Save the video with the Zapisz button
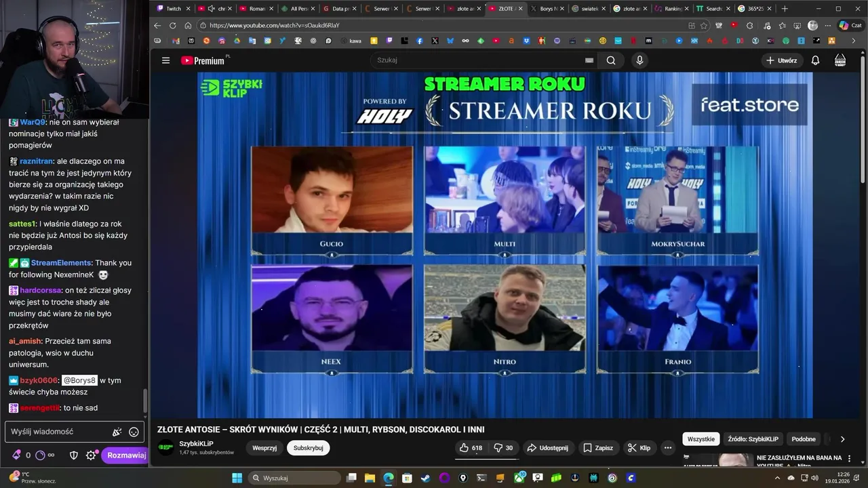 [598, 448]
